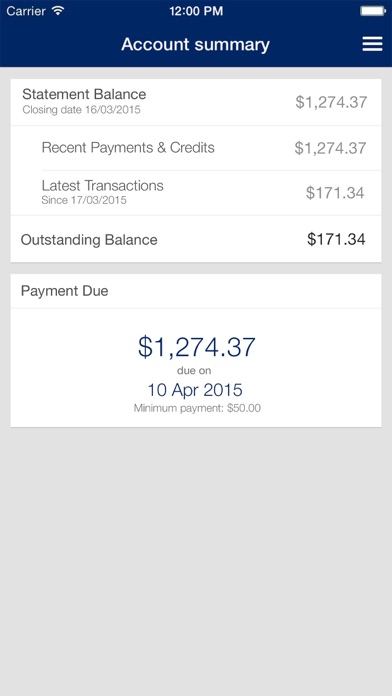
Task: Tap the Account summary title
Action: pyautogui.click(x=195, y=44)
